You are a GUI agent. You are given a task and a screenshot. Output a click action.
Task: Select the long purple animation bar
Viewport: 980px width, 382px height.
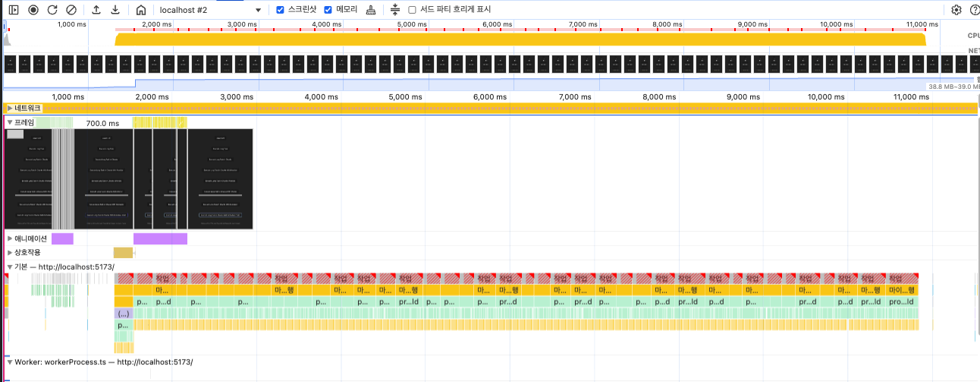[160, 238]
